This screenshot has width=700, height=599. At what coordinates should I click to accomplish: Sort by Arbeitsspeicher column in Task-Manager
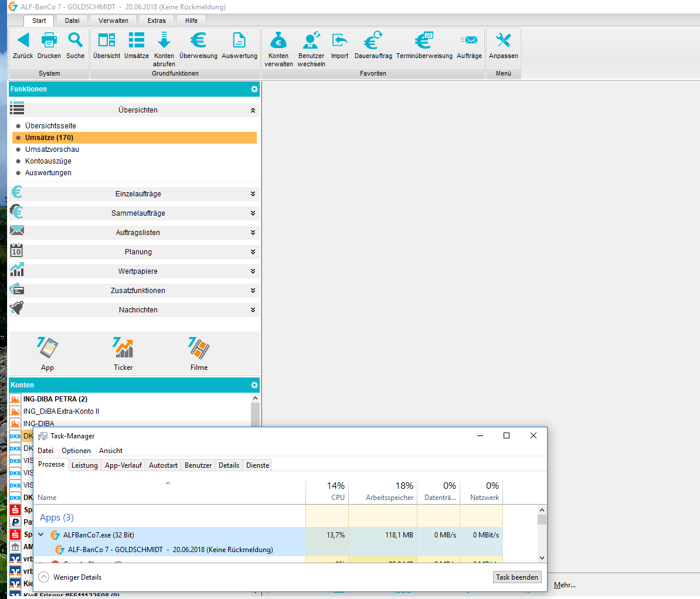[383, 491]
